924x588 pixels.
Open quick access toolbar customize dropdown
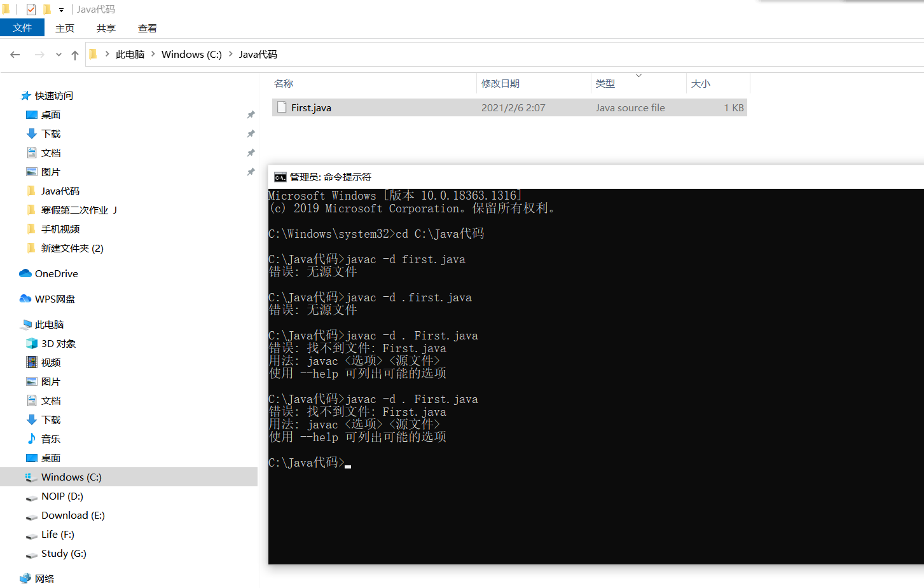tap(61, 10)
